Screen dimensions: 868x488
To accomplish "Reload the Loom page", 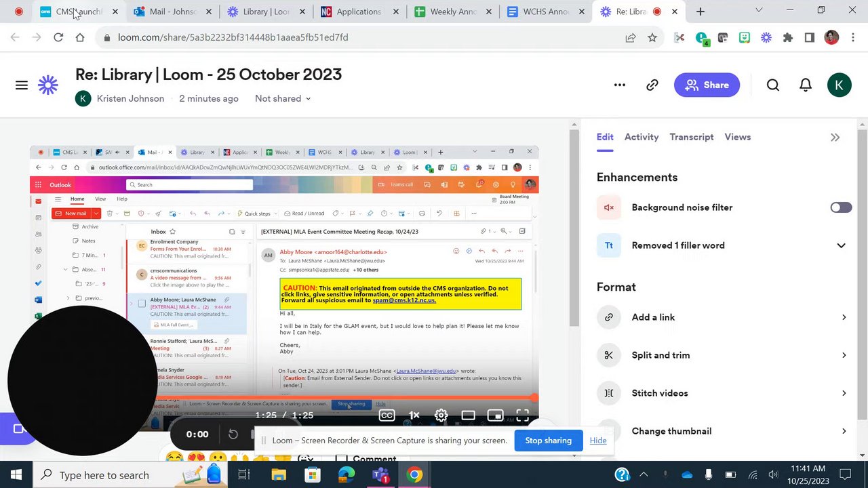I will tap(58, 37).
